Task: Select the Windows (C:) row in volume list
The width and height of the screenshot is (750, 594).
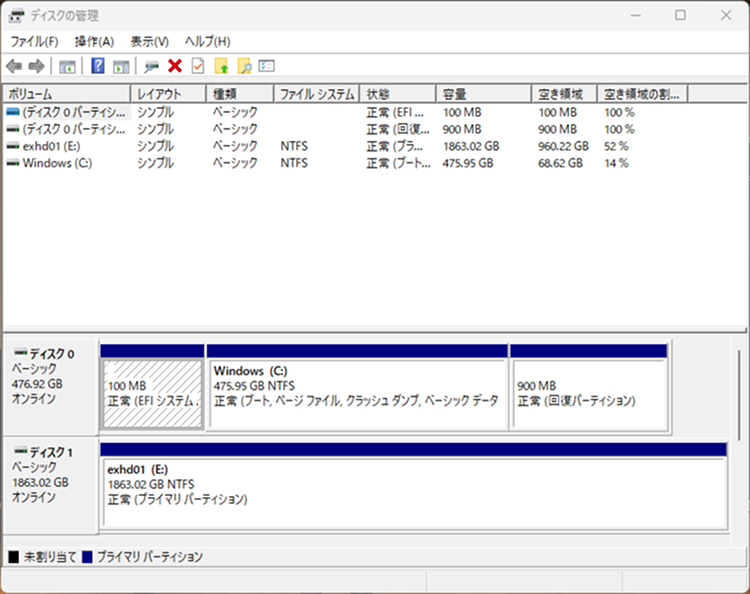Action: pos(56,163)
